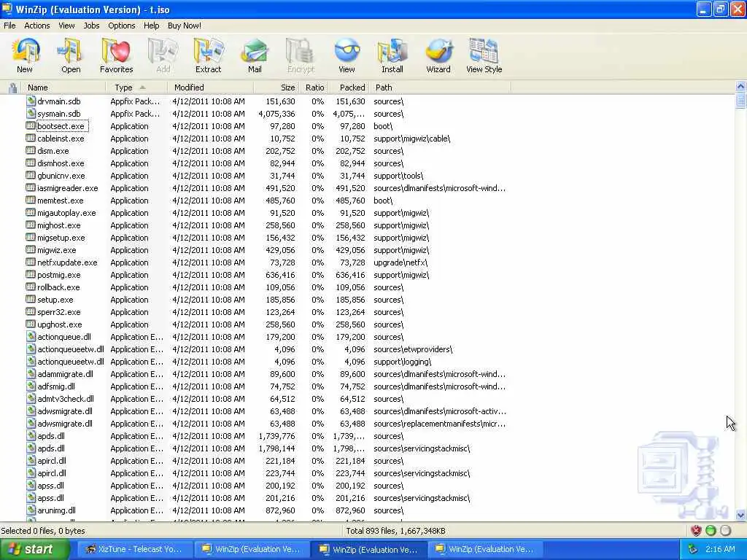
Task: Select the upghost.exe file name
Action: click(x=60, y=324)
